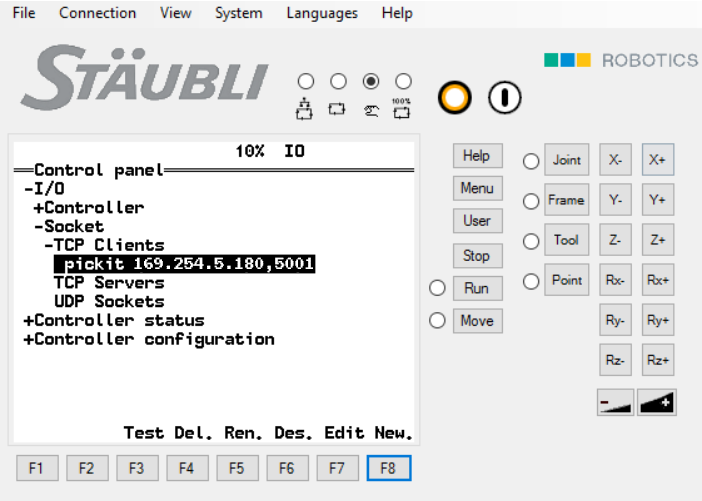702x501 pixels.
Task: Click the Joint button
Action: [x=566, y=160]
